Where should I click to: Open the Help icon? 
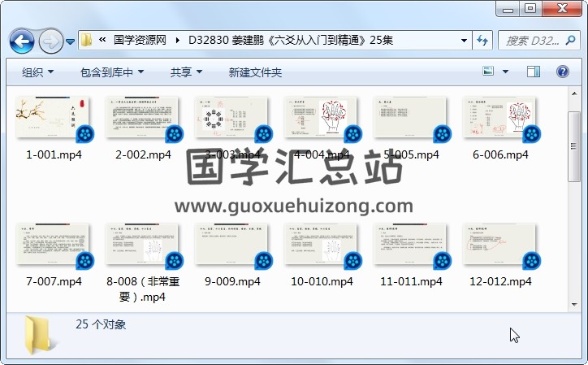coord(563,72)
